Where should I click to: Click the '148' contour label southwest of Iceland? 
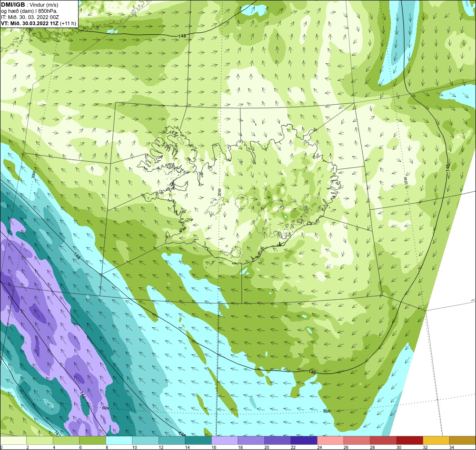[77, 255]
